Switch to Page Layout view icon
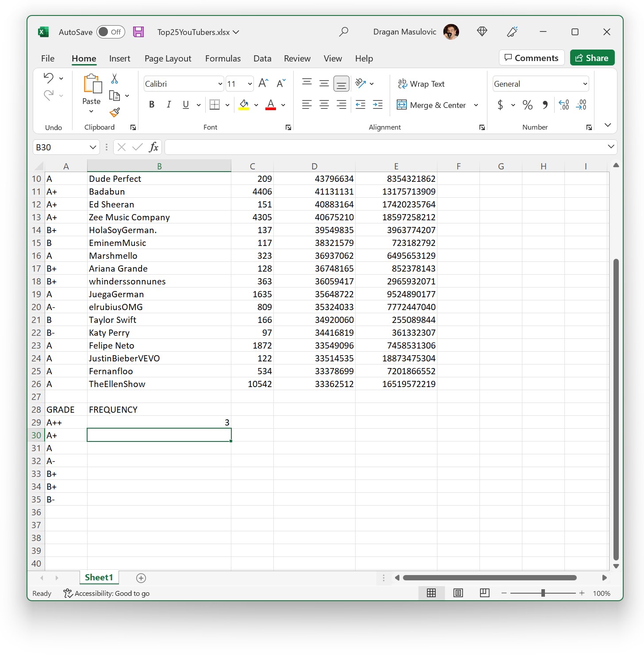The width and height of the screenshot is (644, 656). click(x=458, y=593)
